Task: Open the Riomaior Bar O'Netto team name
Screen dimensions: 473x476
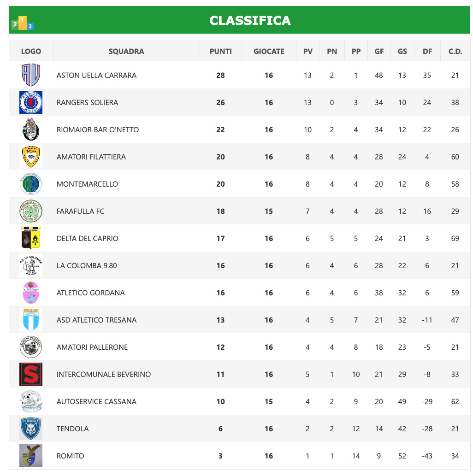Action: (97, 129)
